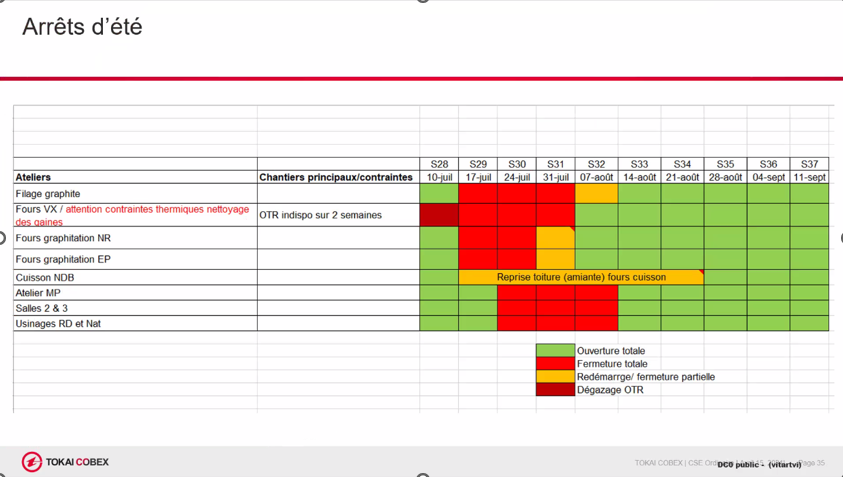Click the 07-août date cell

click(596, 177)
